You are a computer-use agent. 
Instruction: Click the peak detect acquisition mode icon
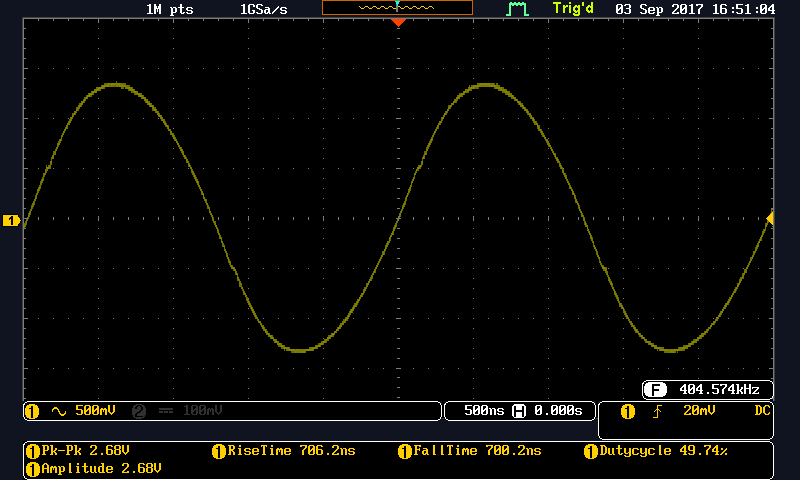pos(517,9)
